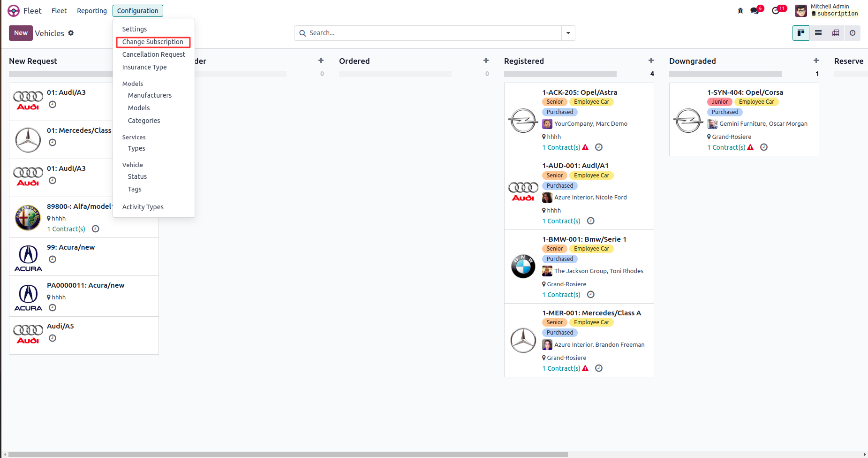Click the search magnifier icon
This screenshot has width=868, height=458.
[x=302, y=33]
